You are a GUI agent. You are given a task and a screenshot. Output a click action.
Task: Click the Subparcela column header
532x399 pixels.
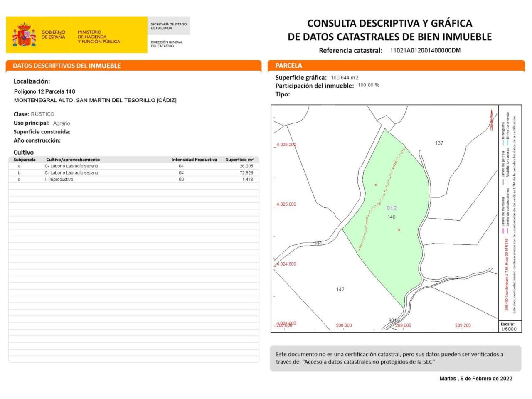pos(25,160)
